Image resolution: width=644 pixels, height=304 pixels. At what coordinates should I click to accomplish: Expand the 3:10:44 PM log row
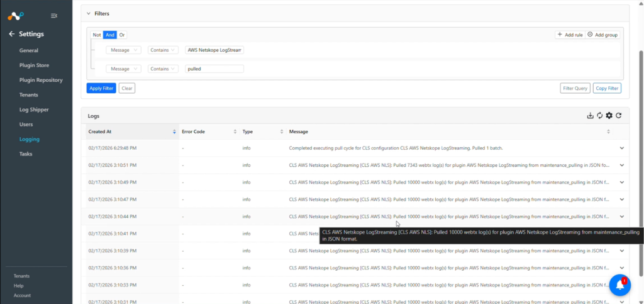coord(622,217)
